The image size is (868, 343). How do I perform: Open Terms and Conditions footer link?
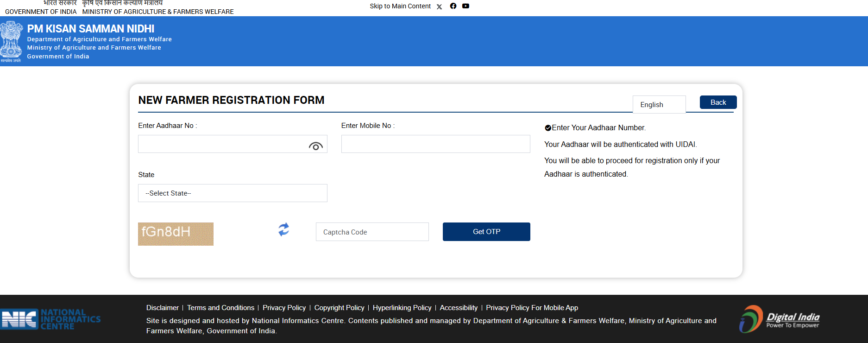pos(220,308)
